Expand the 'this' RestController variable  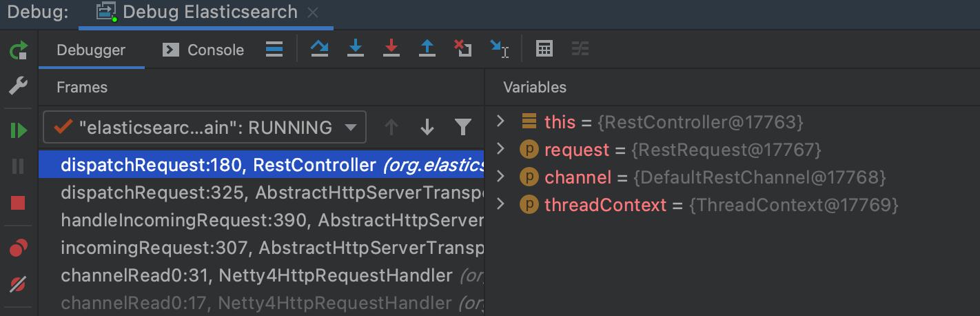click(501, 122)
